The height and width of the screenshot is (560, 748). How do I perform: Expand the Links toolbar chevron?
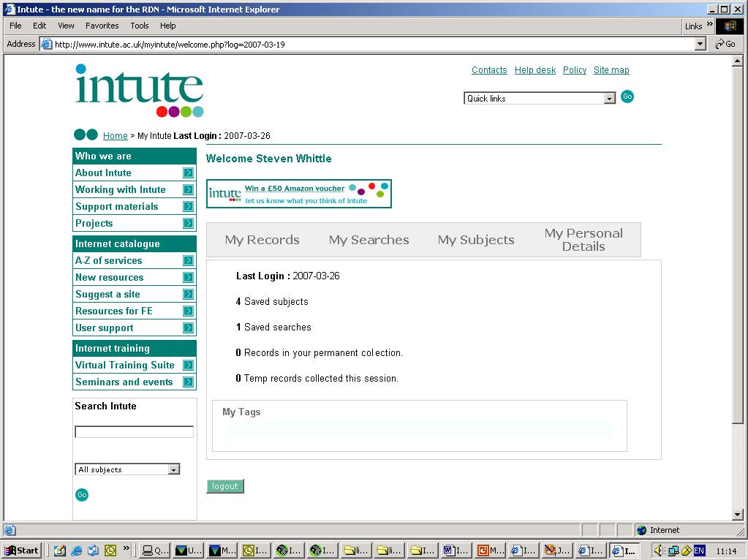pyautogui.click(x=709, y=24)
